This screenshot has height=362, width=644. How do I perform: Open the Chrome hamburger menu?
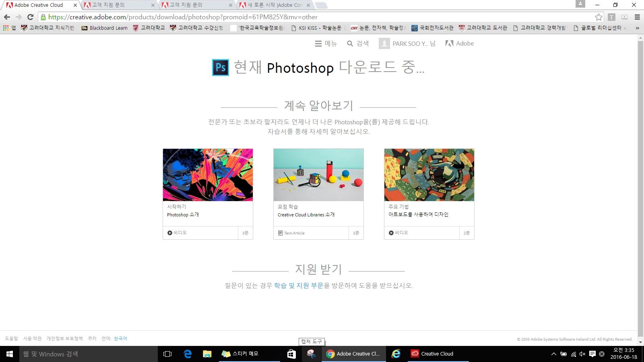(637, 17)
